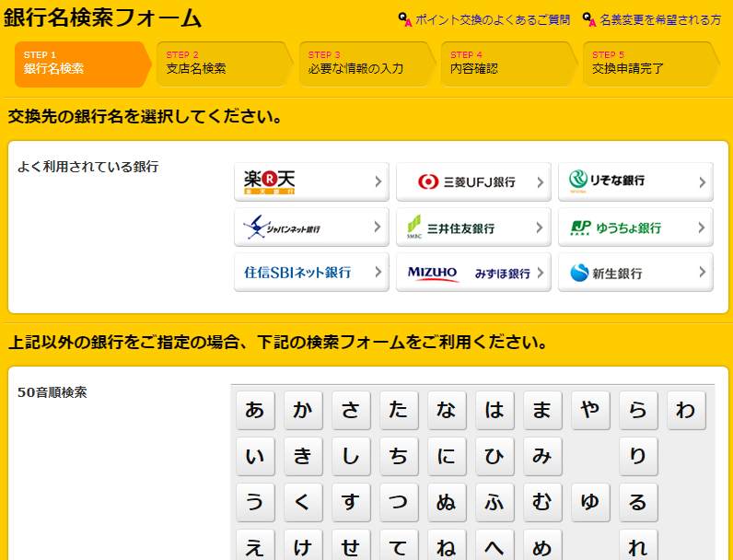Click the う kana key
This screenshot has width=733, height=560.
(x=255, y=502)
